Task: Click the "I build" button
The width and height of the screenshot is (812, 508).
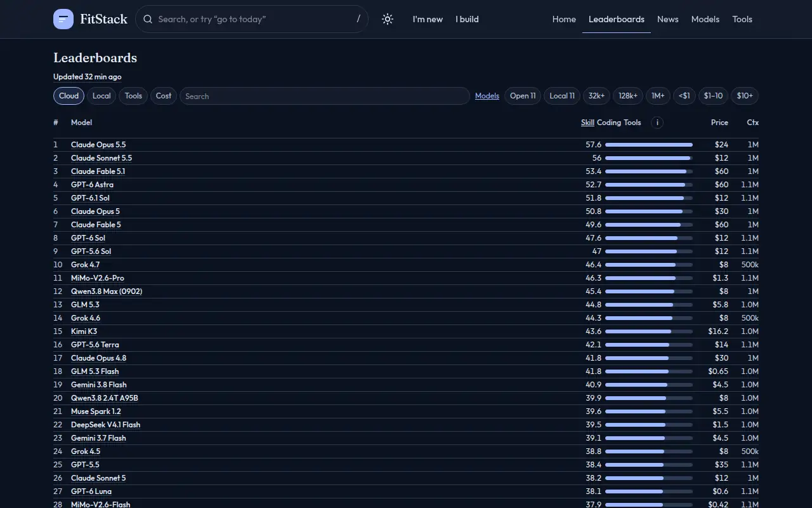Action: tap(467, 19)
